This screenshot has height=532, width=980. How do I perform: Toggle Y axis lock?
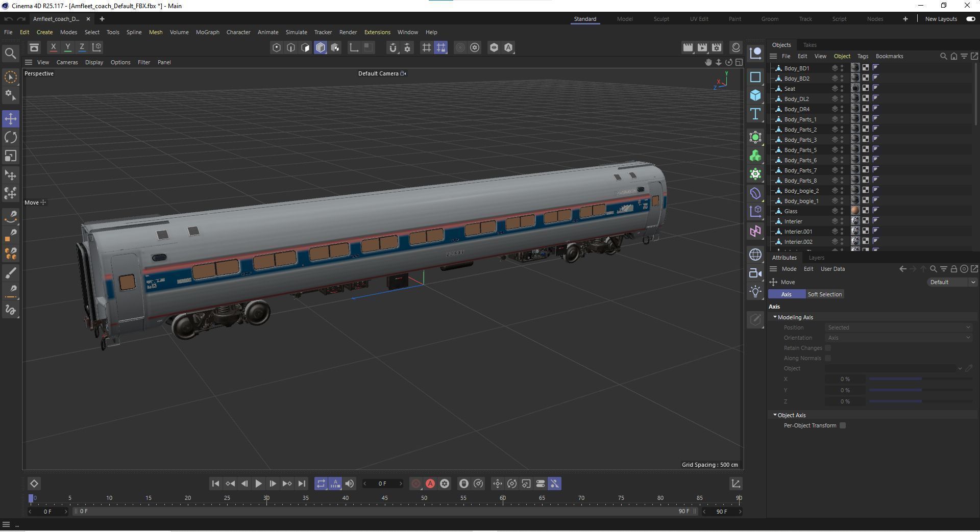click(67, 47)
